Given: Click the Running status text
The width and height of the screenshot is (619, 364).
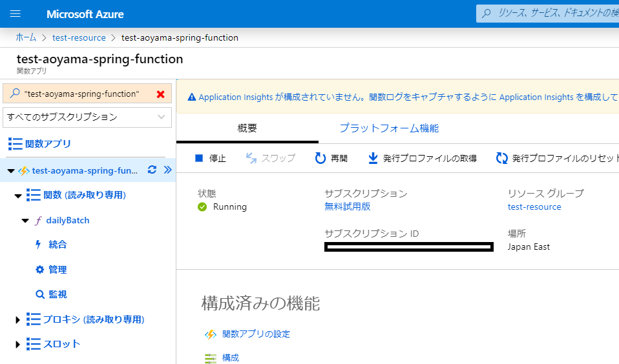Looking at the screenshot, I should (230, 207).
